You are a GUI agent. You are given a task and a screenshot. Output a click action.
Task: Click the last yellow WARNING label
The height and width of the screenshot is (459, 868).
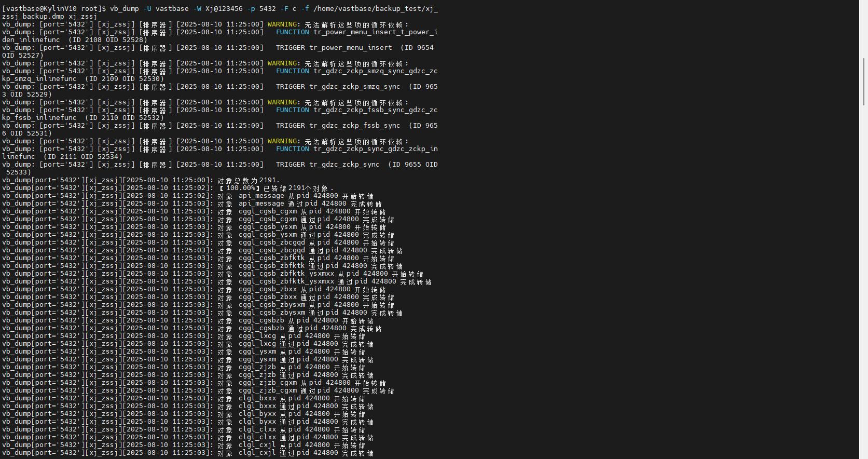tap(283, 141)
